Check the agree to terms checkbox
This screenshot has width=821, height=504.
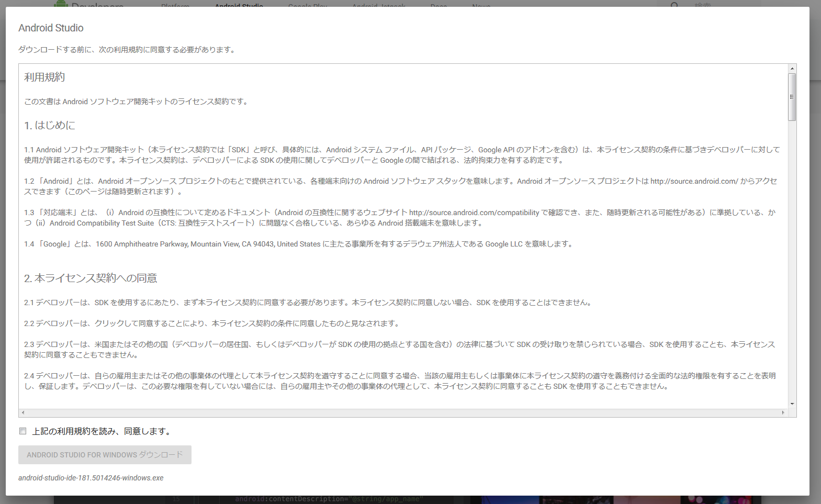point(23,431)
